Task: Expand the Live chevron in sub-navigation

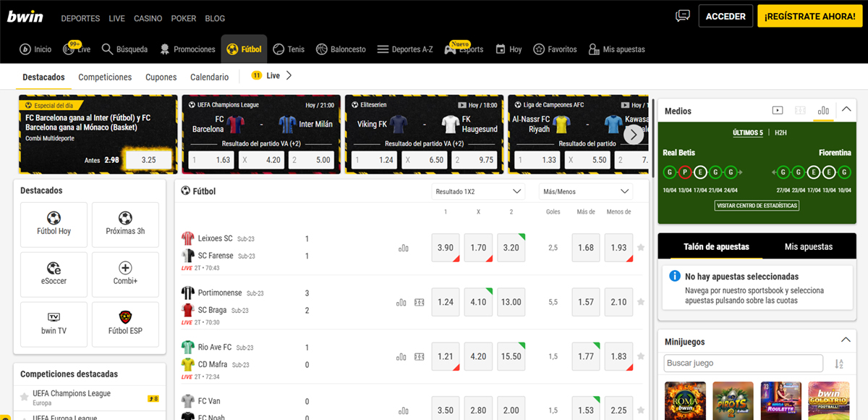Action: click(289, 75)
